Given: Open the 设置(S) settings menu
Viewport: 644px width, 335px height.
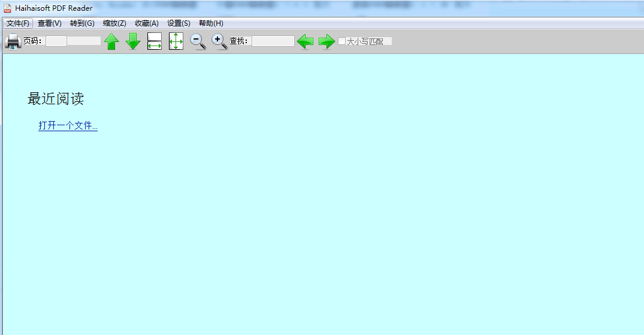Looking at the screenshot, I should (179, 23).
